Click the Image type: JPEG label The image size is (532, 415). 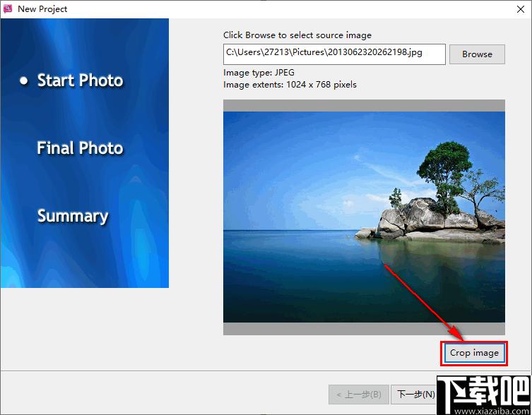coord(259,73)
